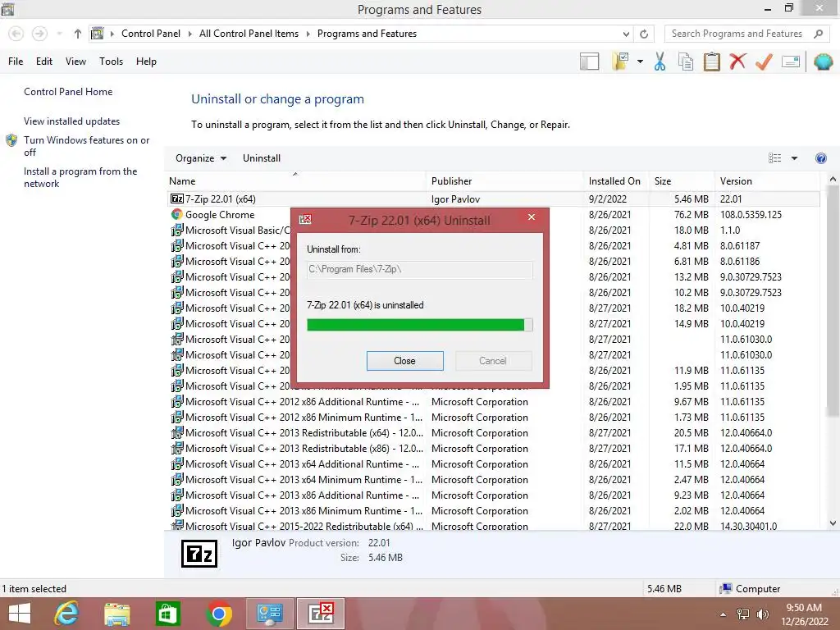Click the Rename/properties card toolbar icon
Image resolution: width=840 pixels, height=630 pixels.
[x=791, y=62]
